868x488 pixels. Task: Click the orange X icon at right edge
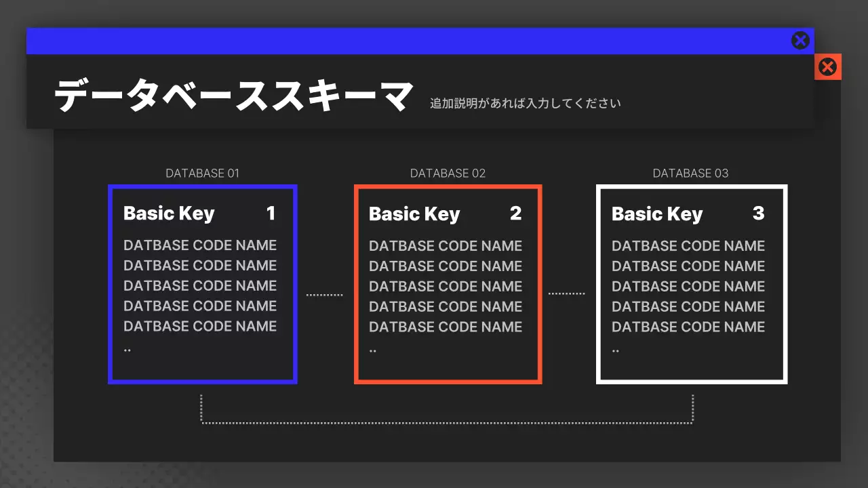pos(827,67)
